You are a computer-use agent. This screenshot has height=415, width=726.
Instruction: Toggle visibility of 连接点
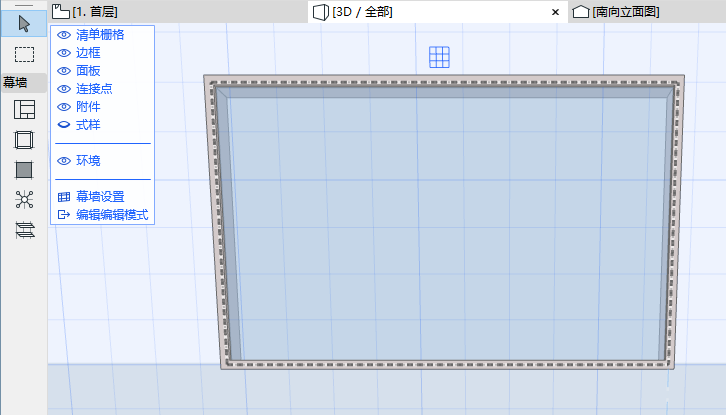pos(64,89)
